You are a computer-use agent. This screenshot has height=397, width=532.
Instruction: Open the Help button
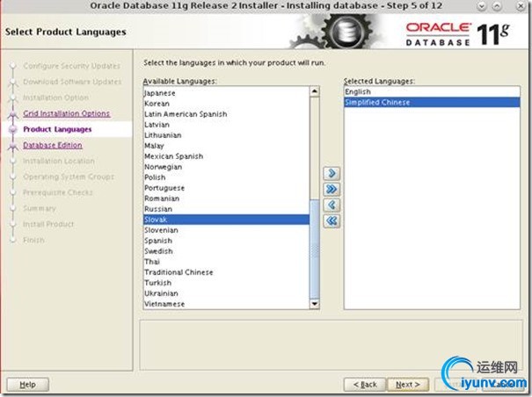pyautogui.click(x=28, y=385)
